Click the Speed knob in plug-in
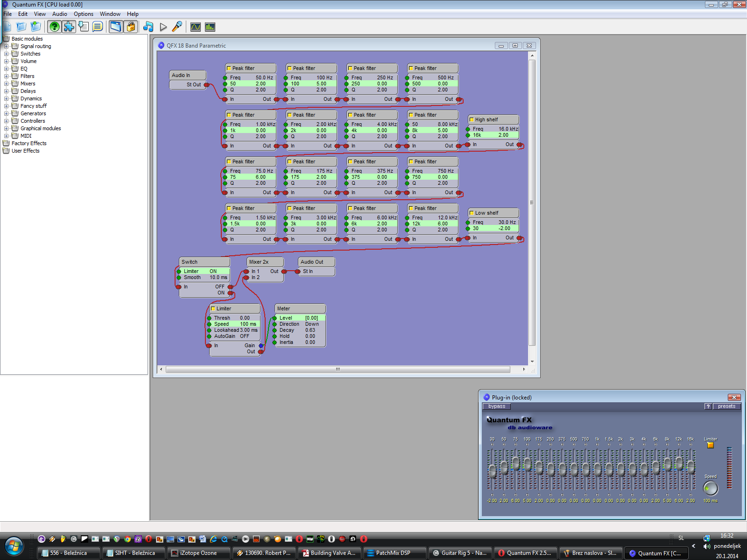The width and height of the screenshot is (747, 560). coord(710,488)
